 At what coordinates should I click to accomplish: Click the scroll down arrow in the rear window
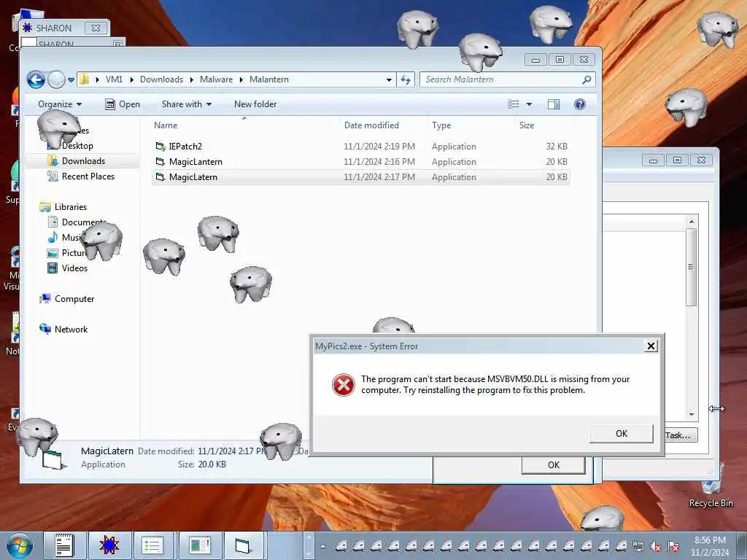692,415
